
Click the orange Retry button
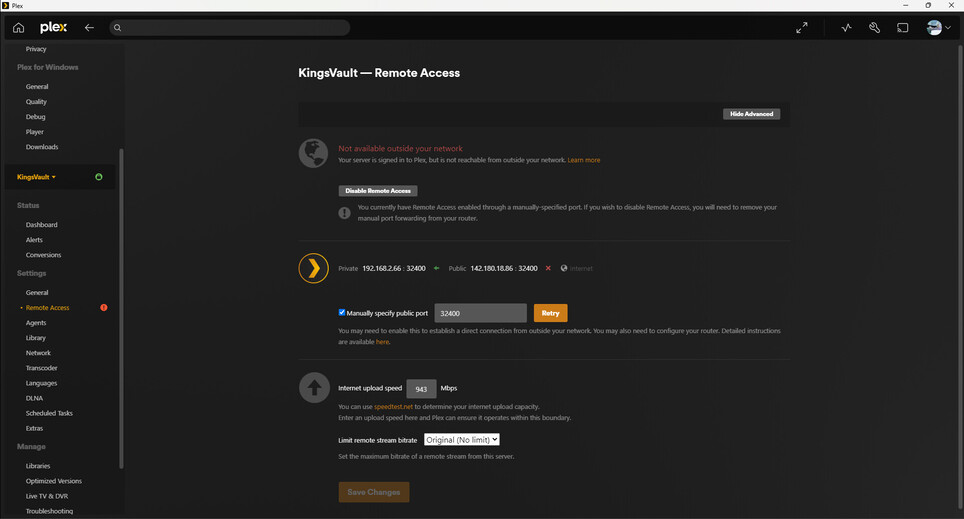550,313
